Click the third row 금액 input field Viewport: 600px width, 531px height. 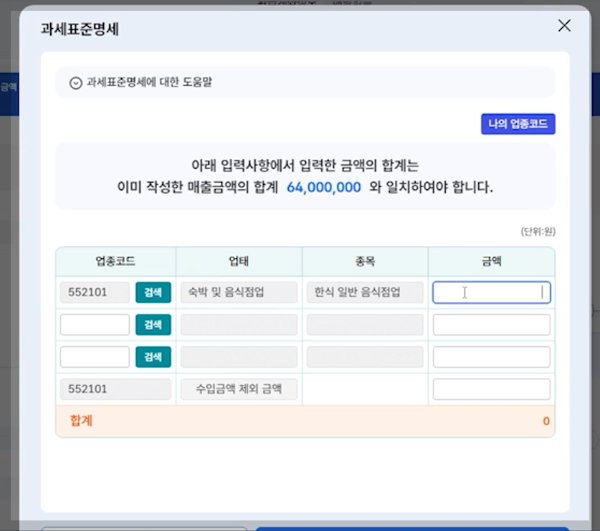(x=491, y=357)
